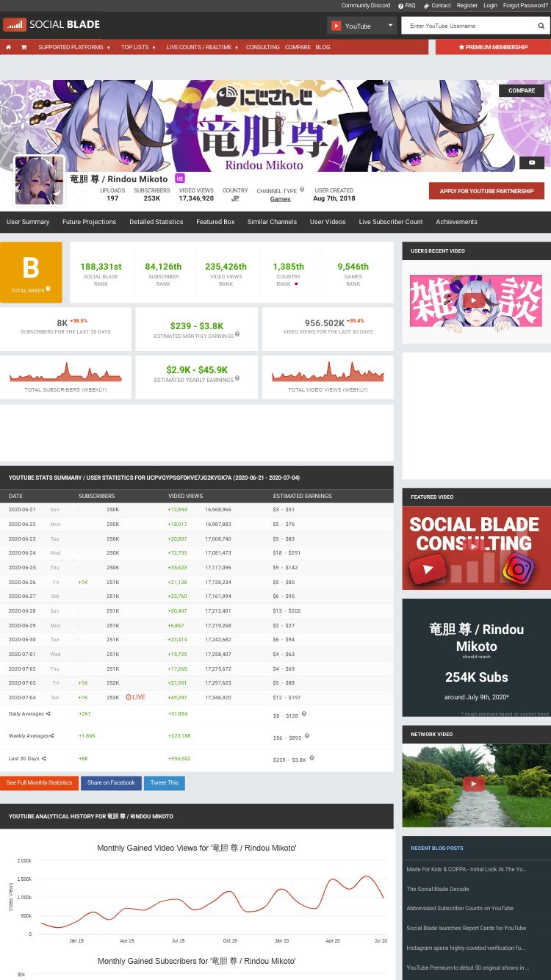This screenshot has width=551, height=980.
Task: Open the Contact link in the top bar
Action: pos(437,5)
